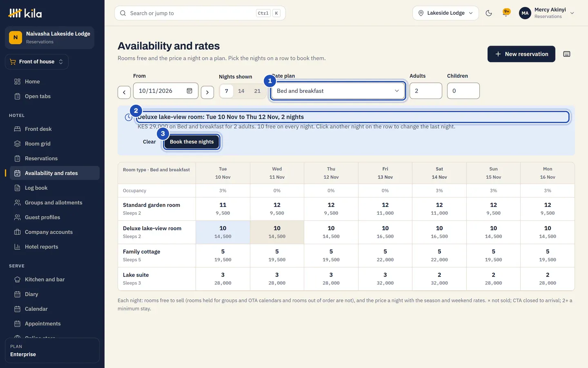
Task: Expand the Rate plan dropdown
Action: click(x=338, y=91)
